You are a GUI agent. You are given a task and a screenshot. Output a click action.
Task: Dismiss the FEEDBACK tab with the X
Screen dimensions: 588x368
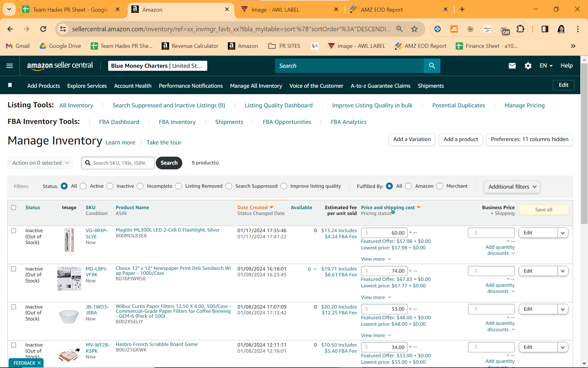[x=39, y=363]
